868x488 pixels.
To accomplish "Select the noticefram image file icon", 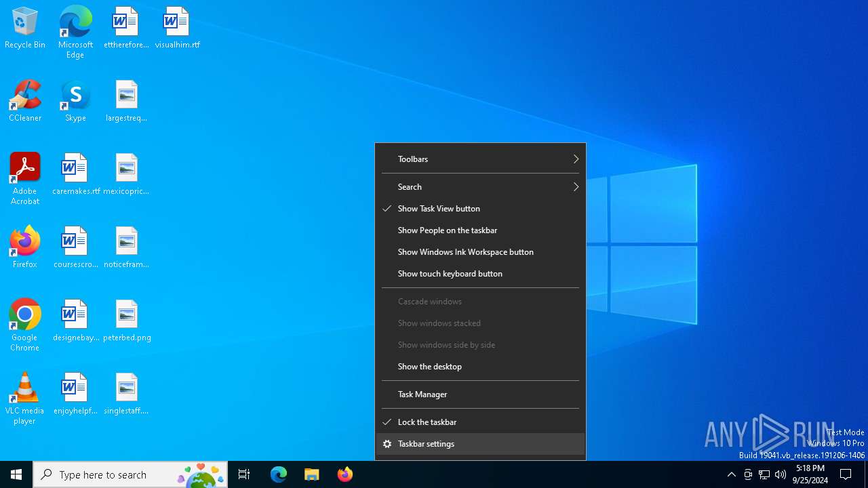I will tap(126, 247).
